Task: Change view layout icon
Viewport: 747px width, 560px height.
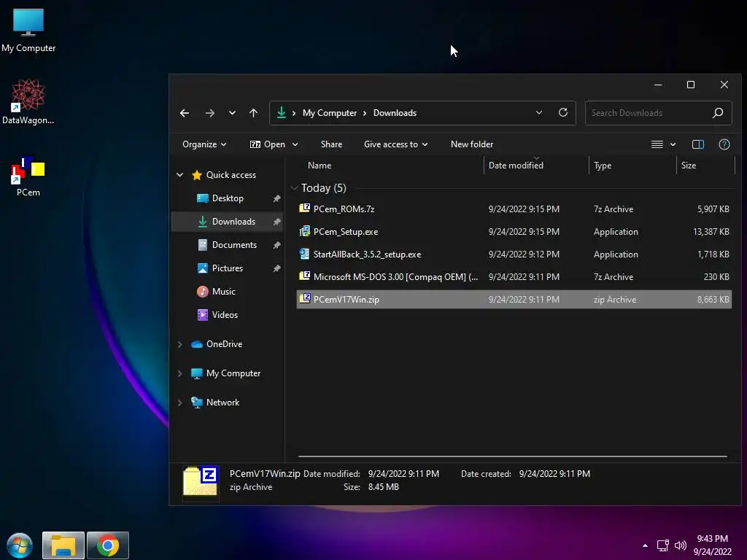Action: click(657, 144)
